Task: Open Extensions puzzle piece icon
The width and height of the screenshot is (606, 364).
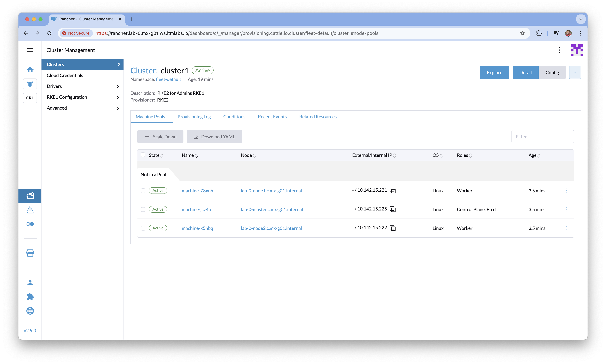Action: pos(30,297)
